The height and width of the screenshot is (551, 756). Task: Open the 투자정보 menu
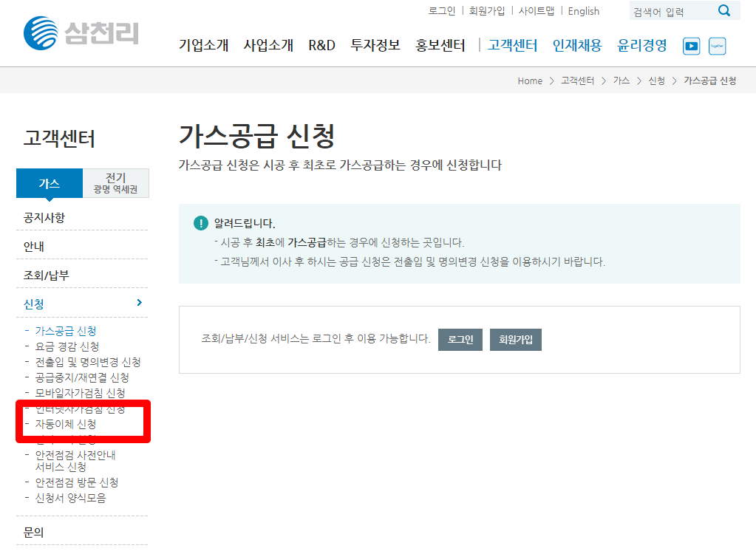tap(375, 44)
